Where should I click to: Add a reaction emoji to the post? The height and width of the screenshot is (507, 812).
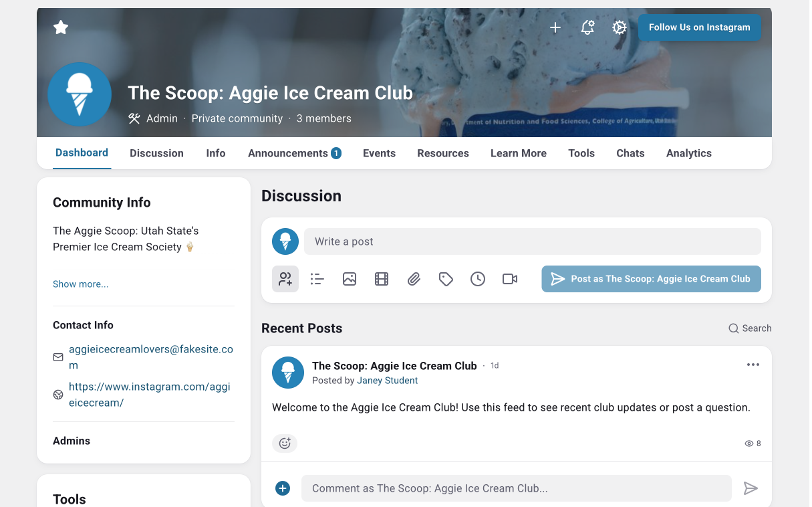[285, 443]
